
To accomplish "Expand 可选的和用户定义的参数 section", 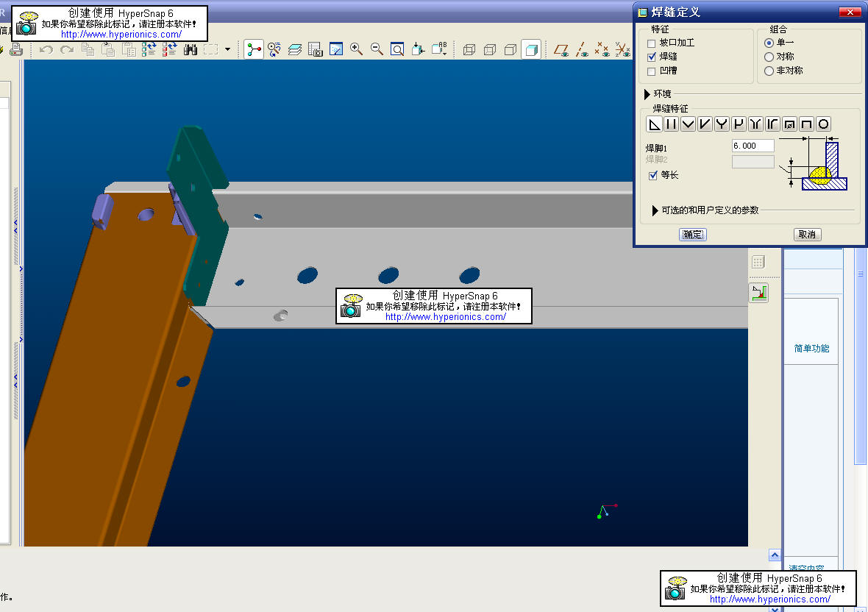I will coord(655,210).
